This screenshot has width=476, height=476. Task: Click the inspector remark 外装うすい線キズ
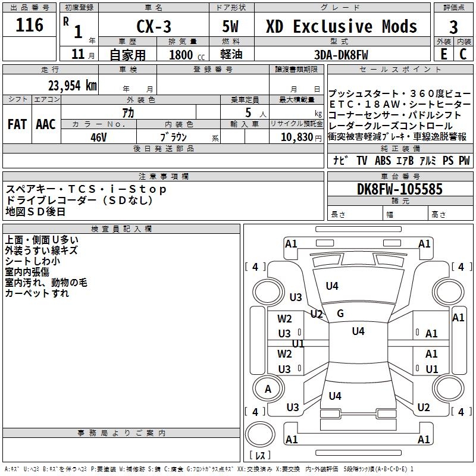[x=41, y=250]
